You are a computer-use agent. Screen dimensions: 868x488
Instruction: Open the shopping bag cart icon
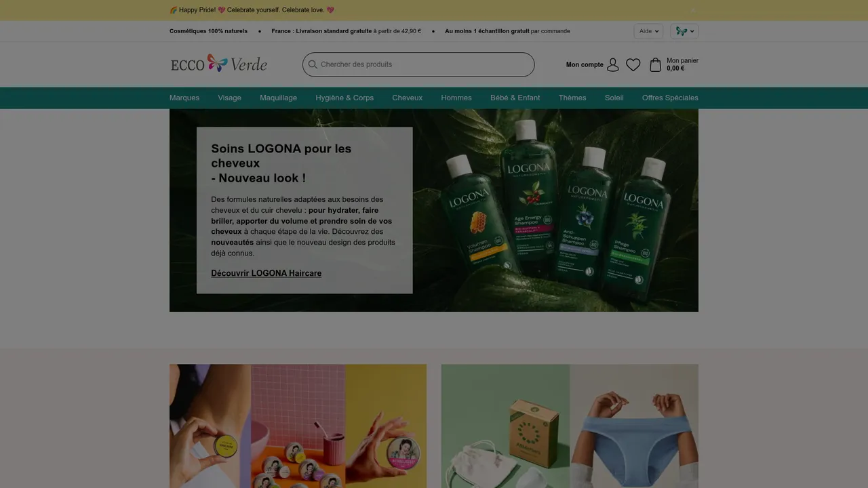coord(655,64)
